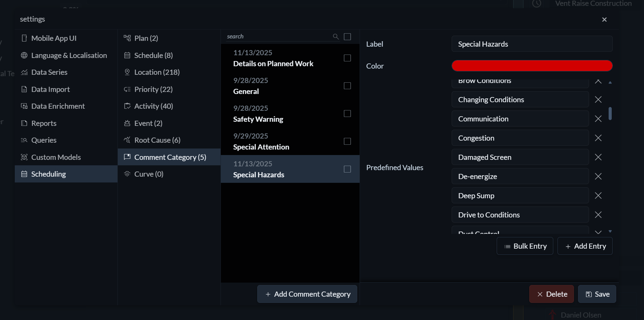Remove the Damaged Screen predefined value
644x320 pixels.
[x=598, y=157]
